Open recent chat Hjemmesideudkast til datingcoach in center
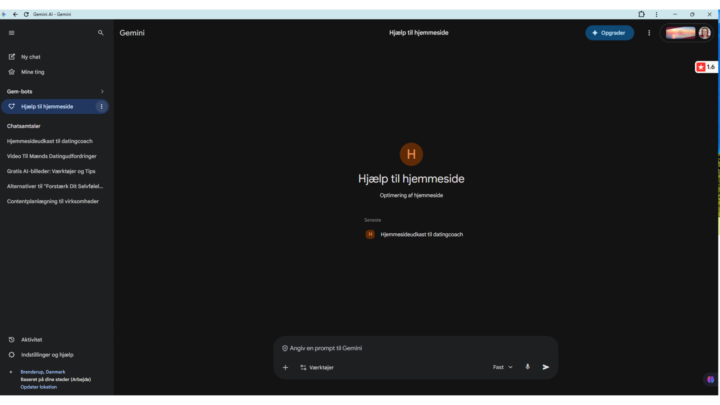Image resolution: width=720 pixels, height=405 pixels. [415, 235]
